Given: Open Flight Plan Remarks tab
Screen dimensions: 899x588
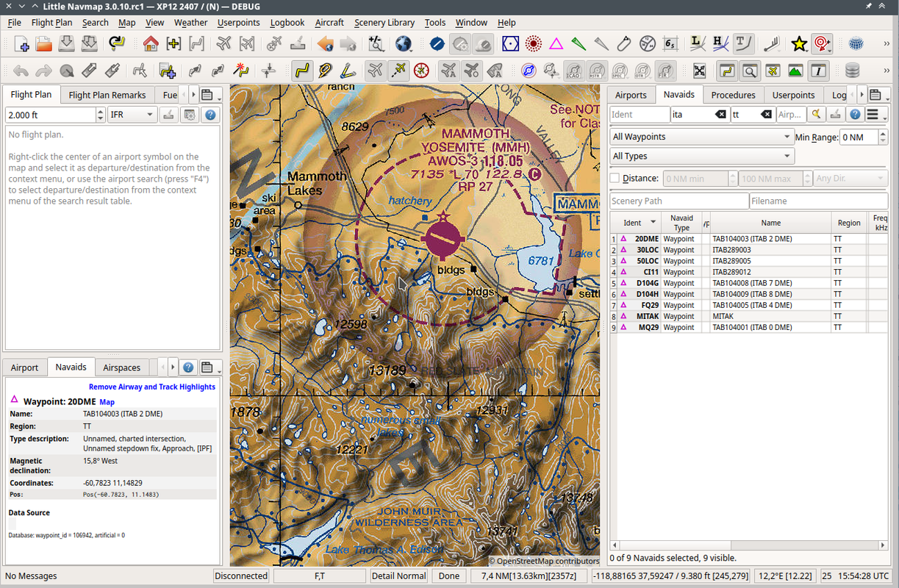Looking at the screenshot, I should tap(107, 95).
